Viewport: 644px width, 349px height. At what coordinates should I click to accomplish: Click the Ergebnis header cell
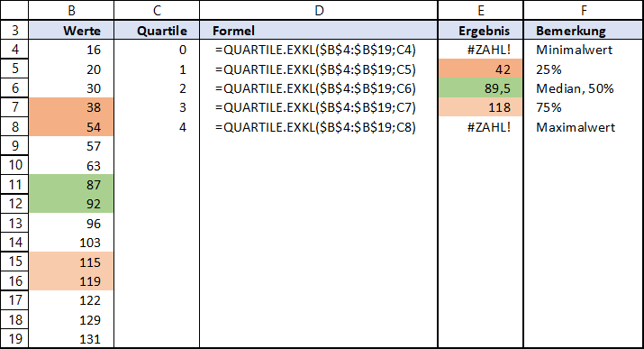481,31
